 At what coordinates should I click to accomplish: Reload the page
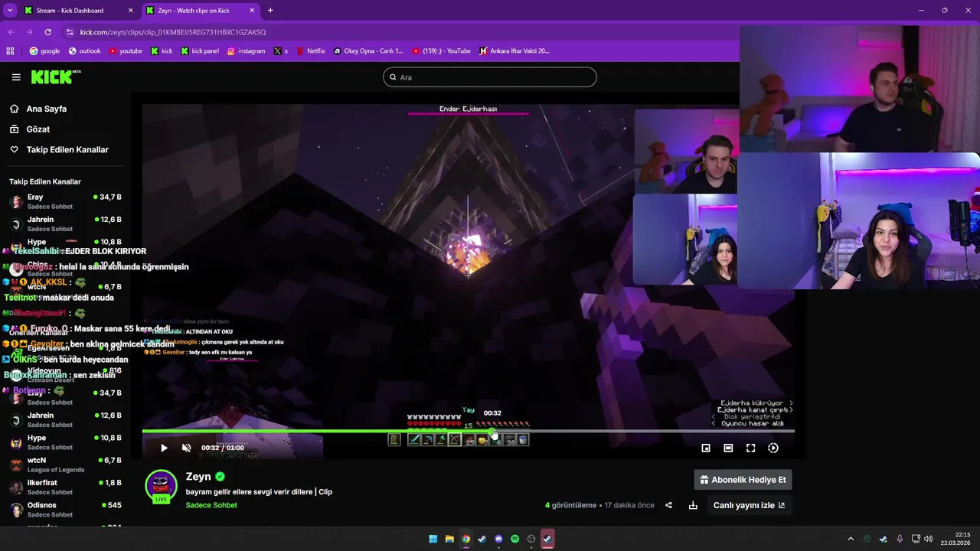(x=47, y=32)
